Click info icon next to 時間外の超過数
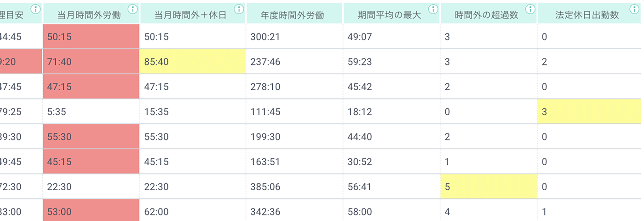644x221 pixels. (530, 9)
